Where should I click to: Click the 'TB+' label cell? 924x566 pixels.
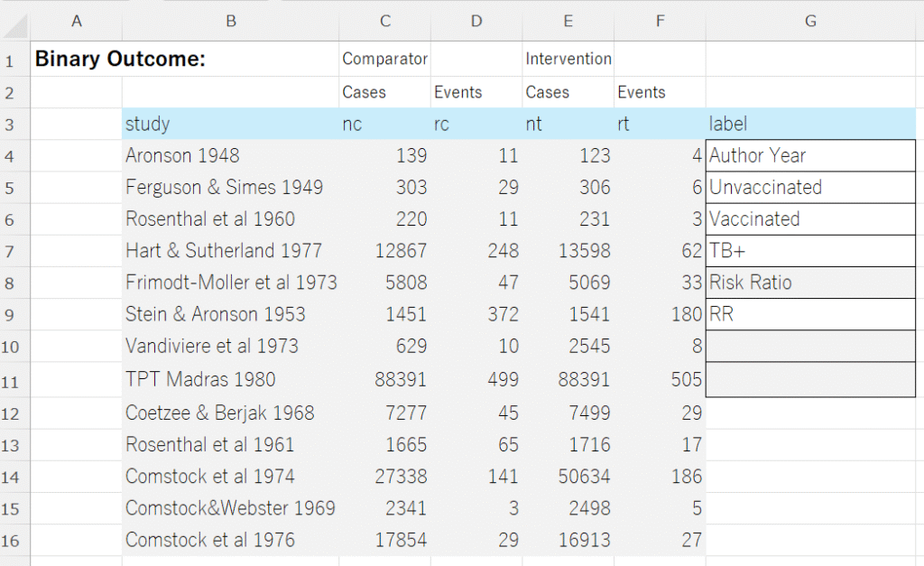coord(810,251)
